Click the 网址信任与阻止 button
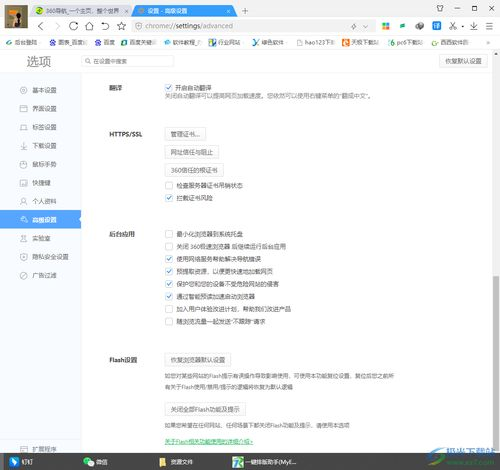The width and height of the screenshot is (500, 470). (192, 152)
